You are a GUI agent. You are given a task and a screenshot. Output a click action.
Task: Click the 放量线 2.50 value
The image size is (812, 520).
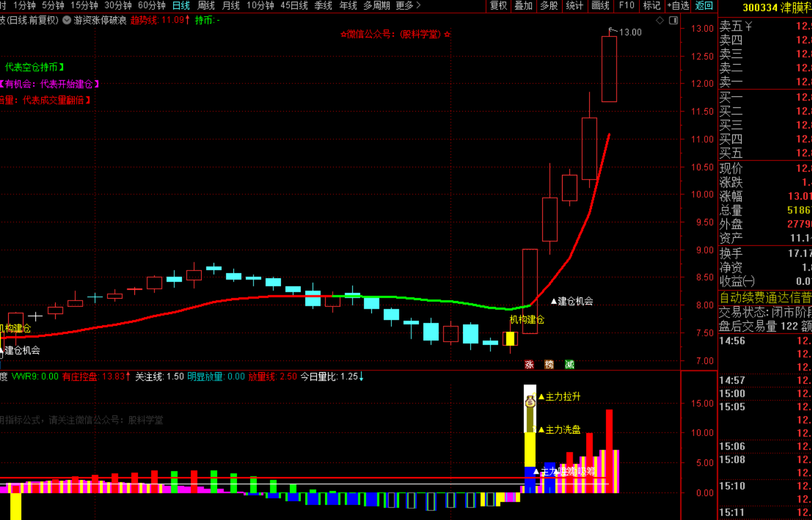[x=273, y=376]
